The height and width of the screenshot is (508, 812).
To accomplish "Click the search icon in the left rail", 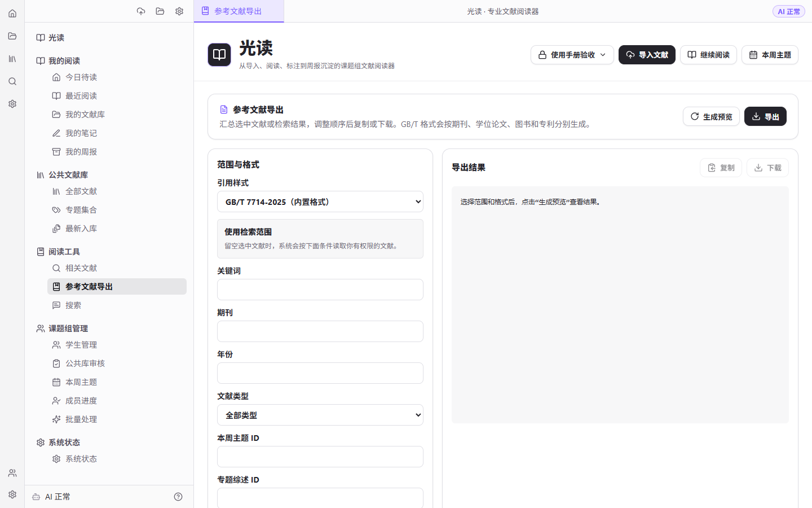I will click(12, 81).
